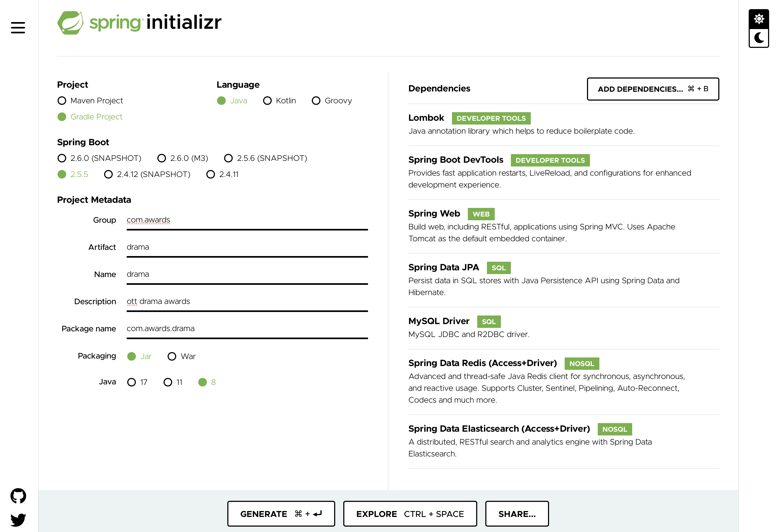
Task: Click the Share button
Action: pyautogui.click(x=517, y=514)
